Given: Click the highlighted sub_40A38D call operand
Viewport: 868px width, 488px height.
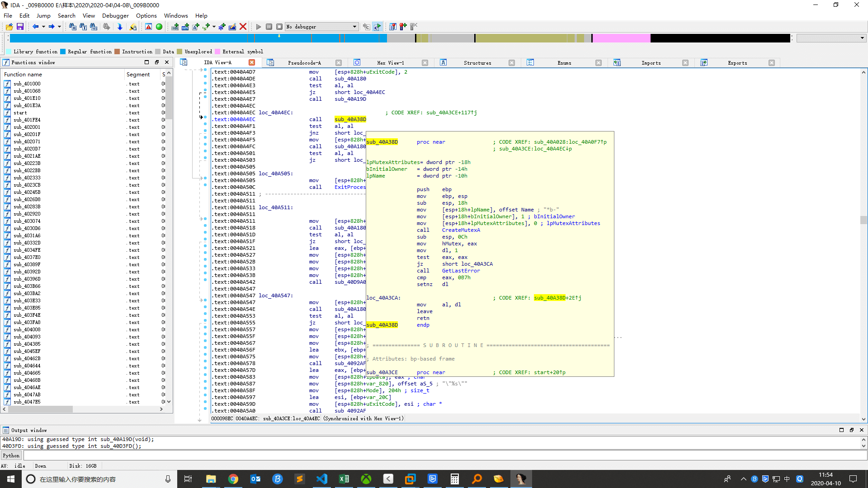Looking at the screenshot, I should [350, 119].
